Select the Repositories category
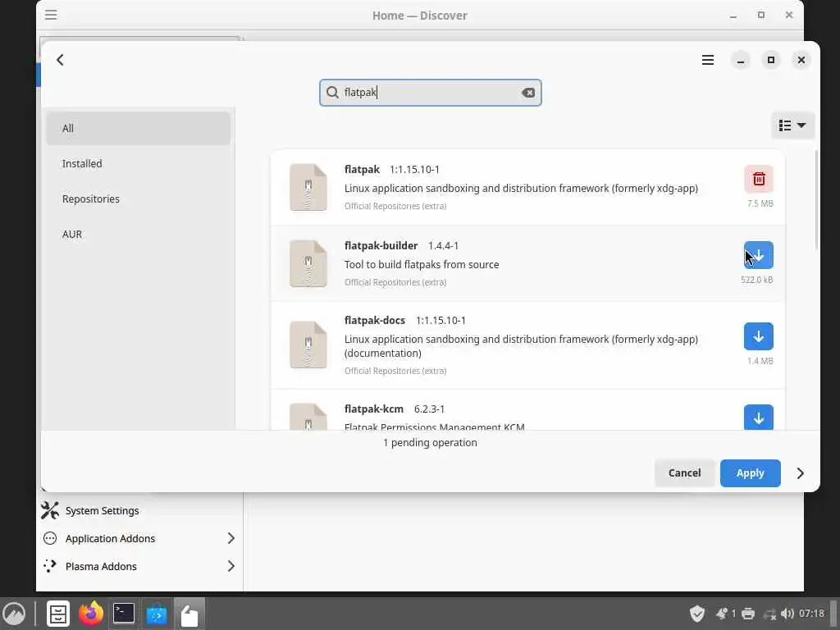 (x=138, y=199)
